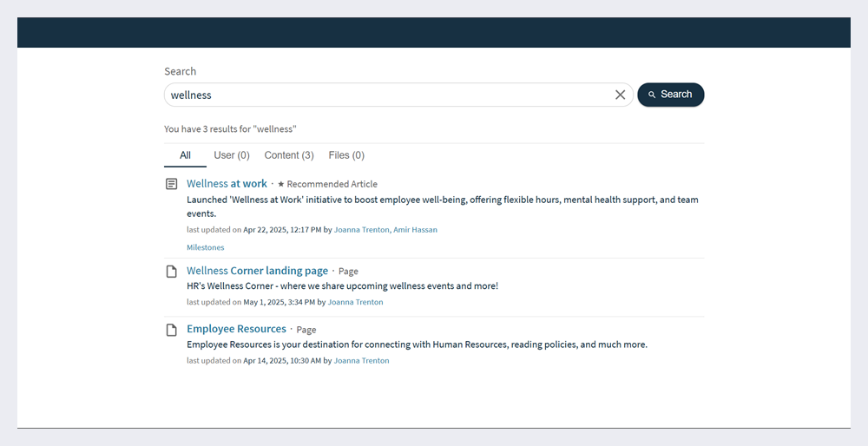Click Joanna Trenton under Wellness at work
868x446 pixels.
pyautogui.click(x=361, y=230)
